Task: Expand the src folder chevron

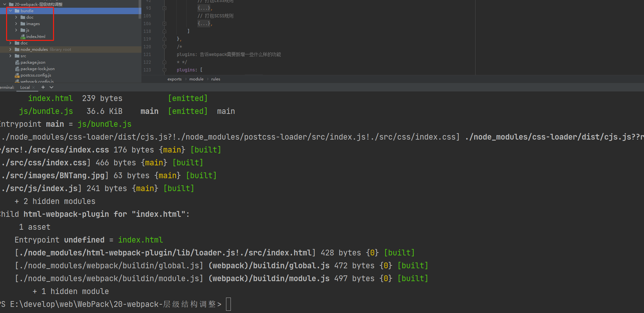Action: tap(10, 56)
